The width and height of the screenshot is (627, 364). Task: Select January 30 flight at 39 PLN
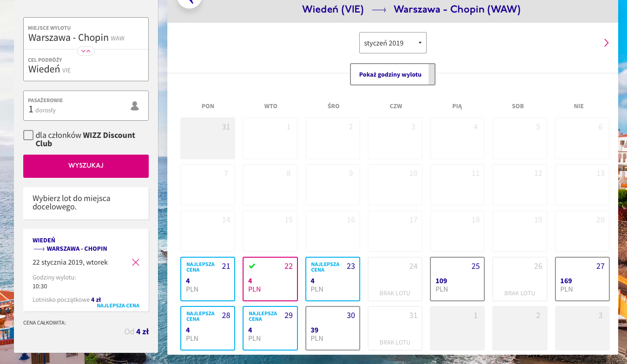[x=333, y=328]
